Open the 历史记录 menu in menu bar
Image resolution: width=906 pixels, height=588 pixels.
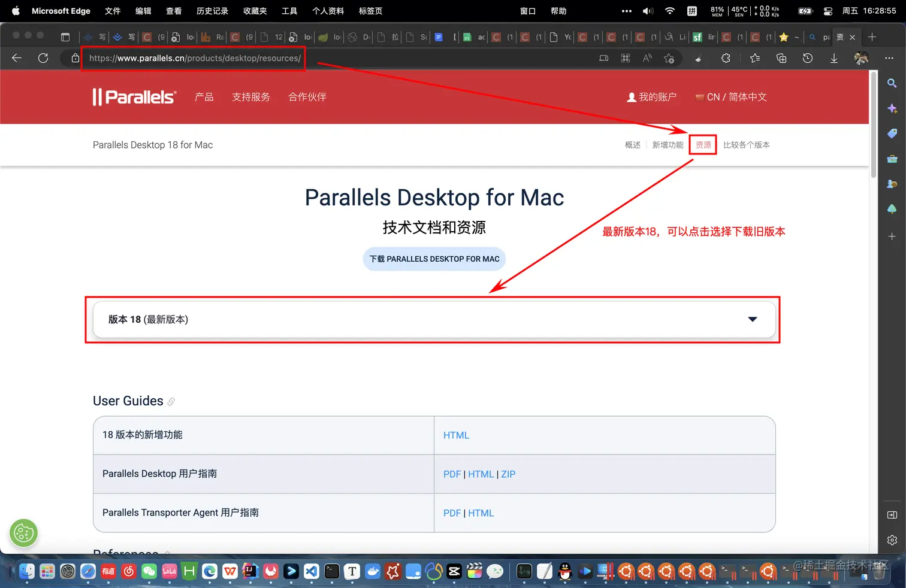pyautogui.click(x=212, y=11)
